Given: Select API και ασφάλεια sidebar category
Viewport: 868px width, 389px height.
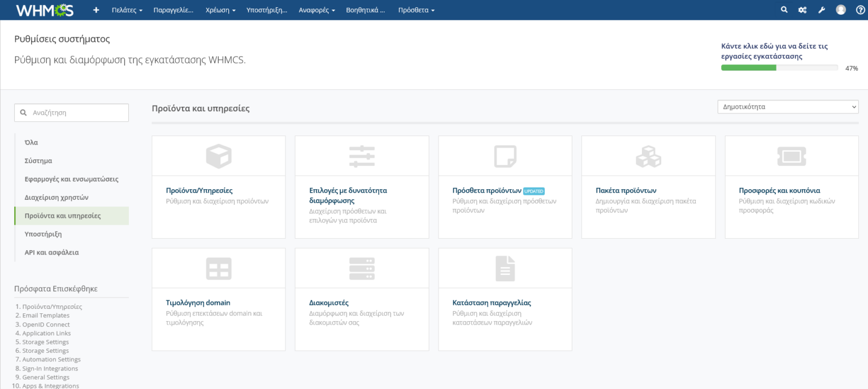Looking at the screenshot, I should coord(51,252).
